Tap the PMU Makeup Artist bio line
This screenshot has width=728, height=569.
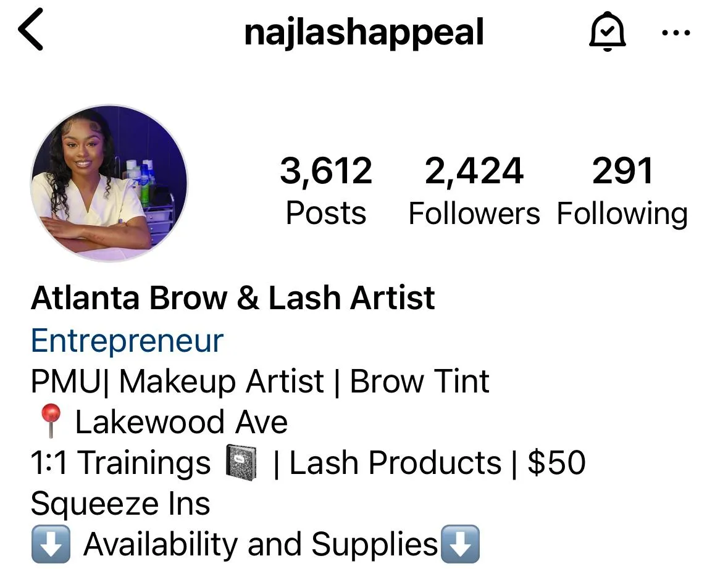pyautogui.click(x=260, y=381)
